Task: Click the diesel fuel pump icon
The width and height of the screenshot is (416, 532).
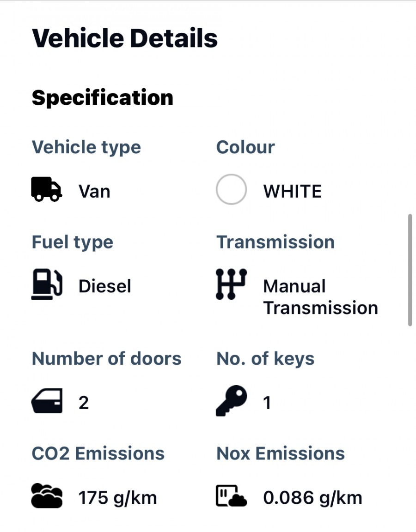Action: point(46,285)
